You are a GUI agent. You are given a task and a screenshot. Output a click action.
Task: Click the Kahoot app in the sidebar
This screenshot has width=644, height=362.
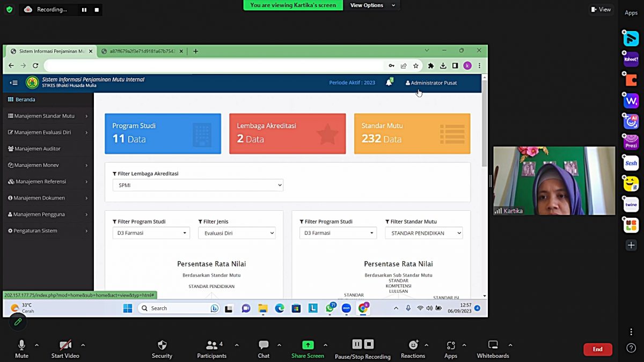click(631, 59)
